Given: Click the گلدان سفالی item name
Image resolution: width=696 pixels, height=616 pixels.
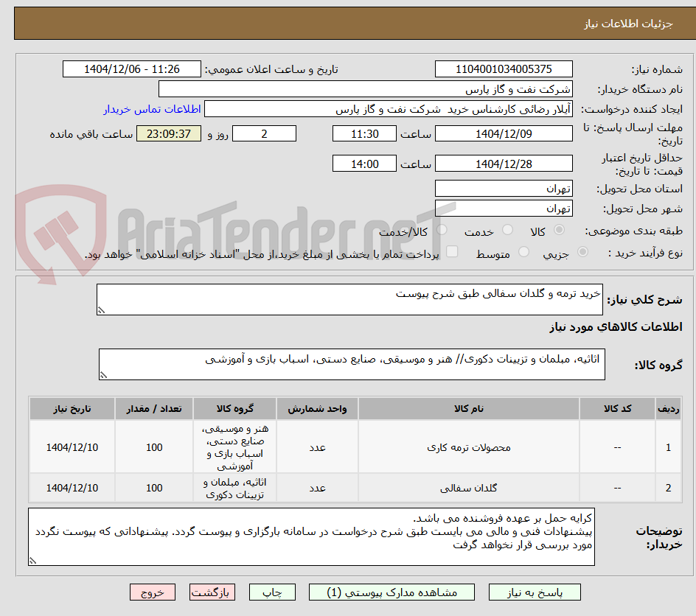Looking at the screenshot, I should point(469,488).
